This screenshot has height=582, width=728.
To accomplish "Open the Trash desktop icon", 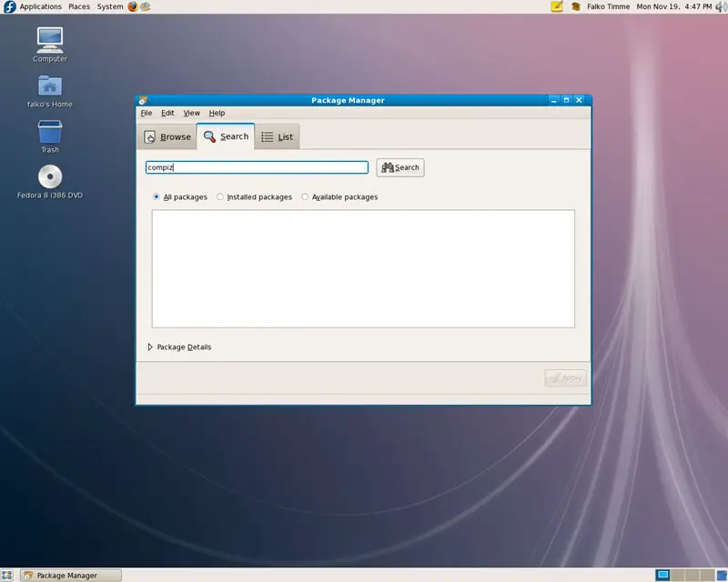I will pyautogui.click(x=50, y=132).
